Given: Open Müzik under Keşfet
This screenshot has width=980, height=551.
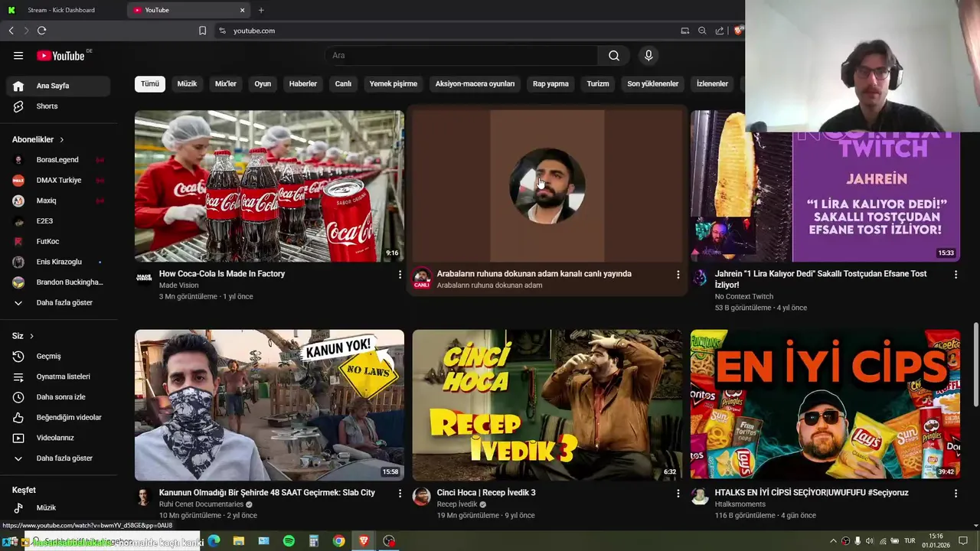Looking at the screenshot, I should (x=58, y=507).
